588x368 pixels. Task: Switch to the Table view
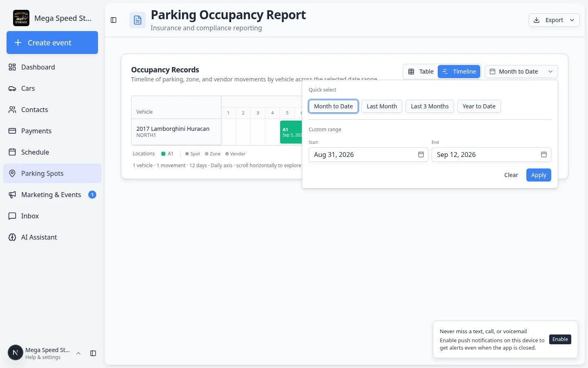pyautogui.click(x=421, y=72)
